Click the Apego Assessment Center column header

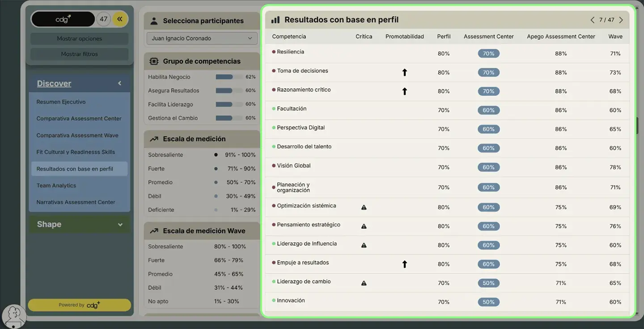click(561, 37)
